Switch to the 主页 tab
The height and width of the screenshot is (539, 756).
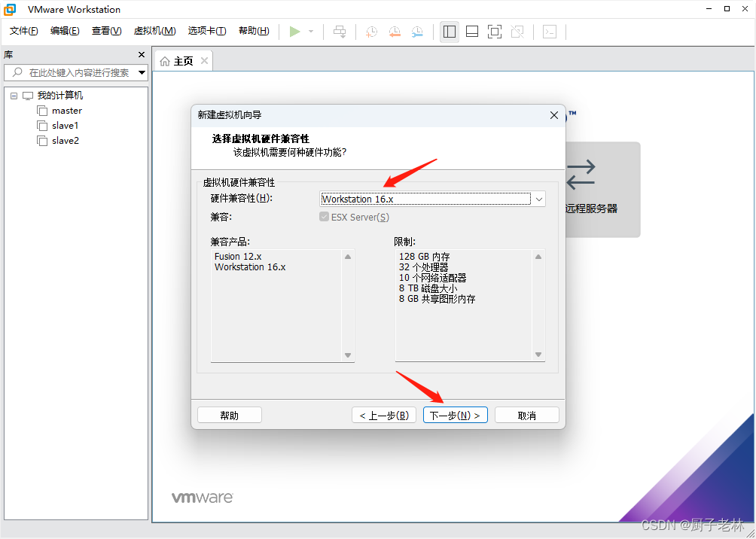coord(183,61)
